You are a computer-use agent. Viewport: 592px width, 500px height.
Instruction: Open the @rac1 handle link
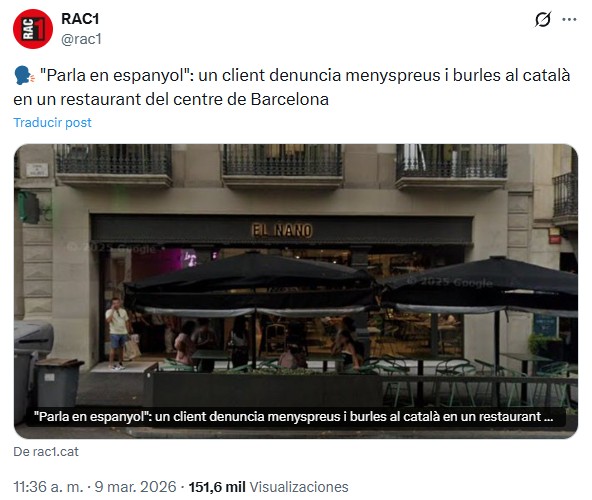81,39
